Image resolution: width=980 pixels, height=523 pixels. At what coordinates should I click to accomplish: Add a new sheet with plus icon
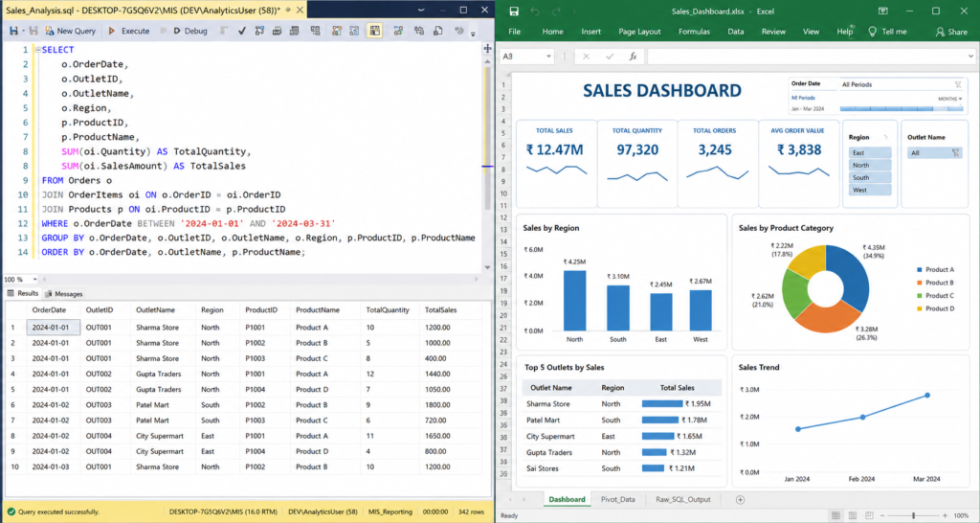pyautogui.click(x=740, y=499)
